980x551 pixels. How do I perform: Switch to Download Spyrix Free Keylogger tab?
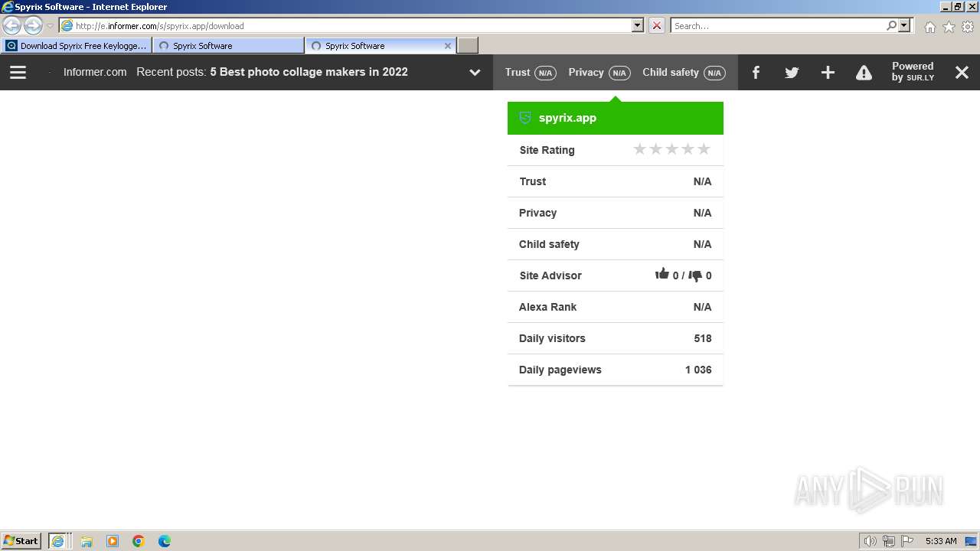[x=76, y=46]
